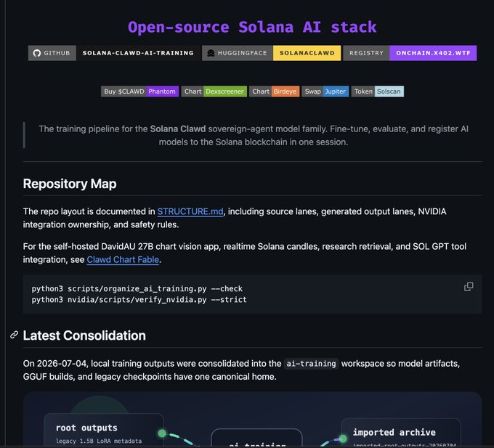
Task: Open the STRUCTURE.md link
Action: [190, 211]
